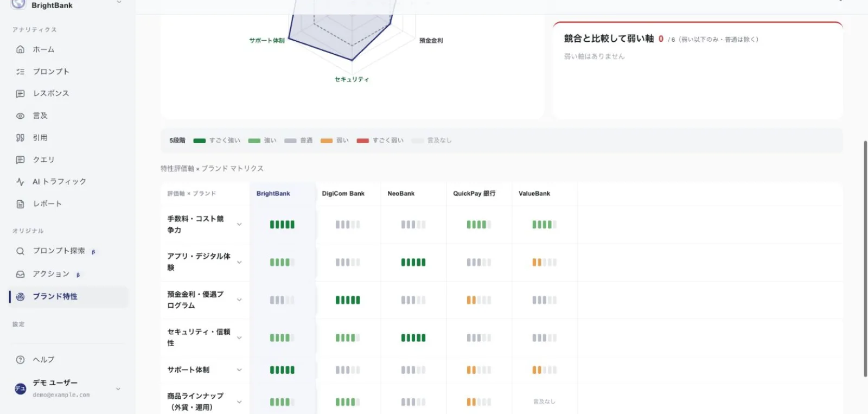The width and height of the screenshot is (868, 414).
Task: Click the サポート体制 radar chart label
Action: coord(267,41)
